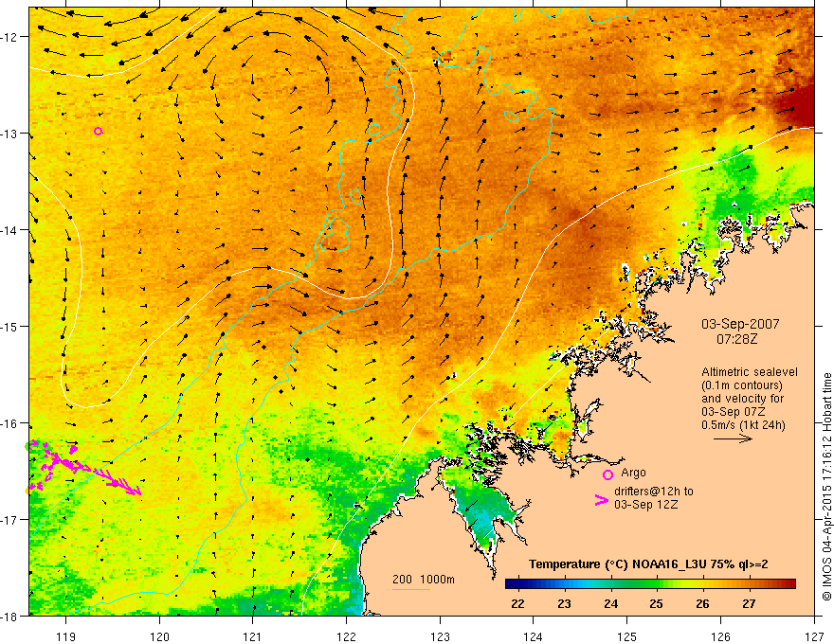Click the '125' longitude axis label
Viewport: 834px width, 644px height.
[626, 636]
